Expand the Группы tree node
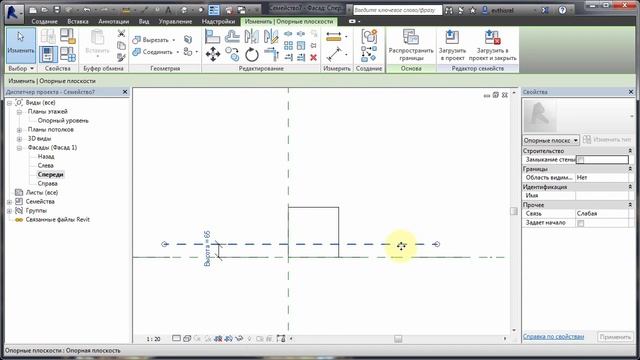Image resolution: width=640 pixels, height=360 pixels. [9, 211]
